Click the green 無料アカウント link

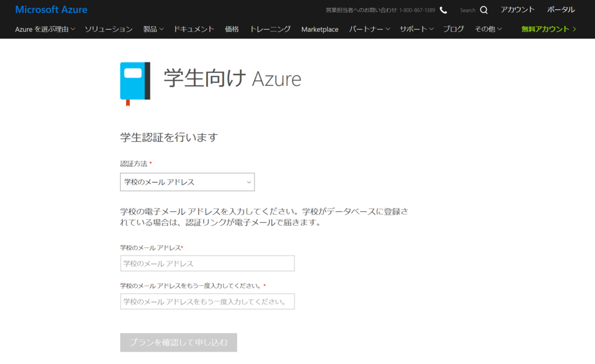(549, 29)
